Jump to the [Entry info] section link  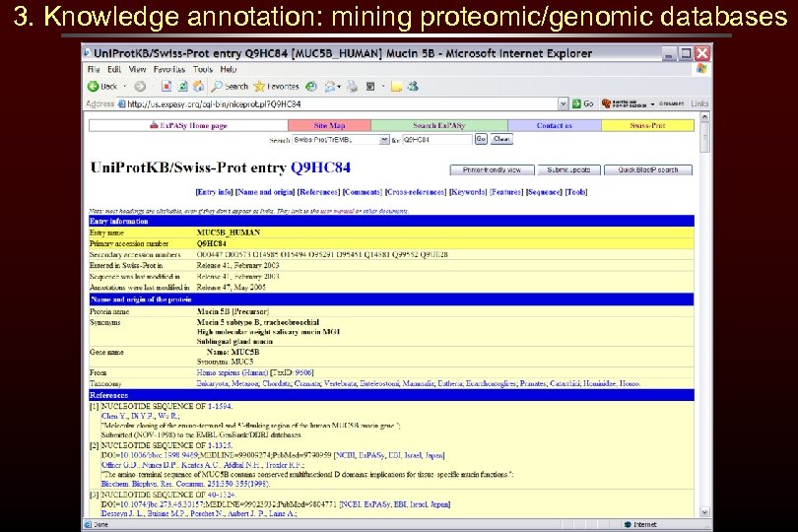pyautogui.click(x=214, y=192)
